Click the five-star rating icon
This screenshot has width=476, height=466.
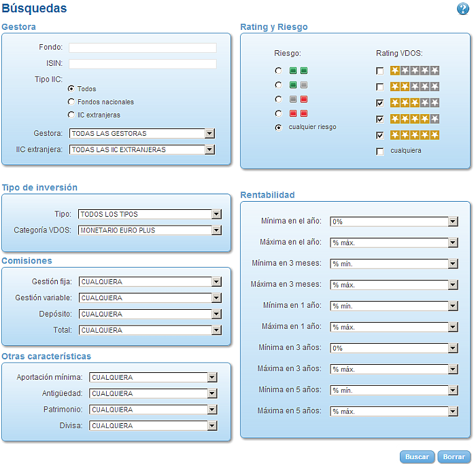pyautogui.click(x=415, y=135)
